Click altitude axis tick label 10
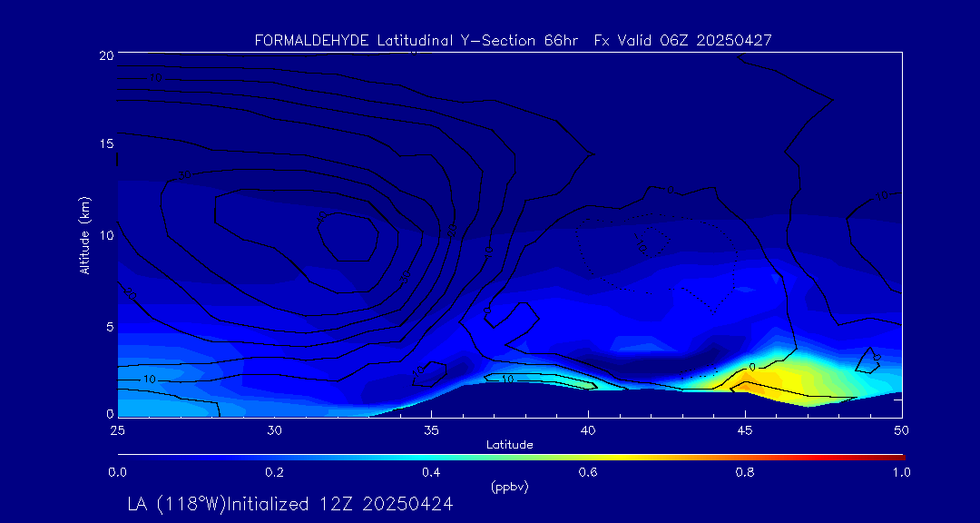This screenshot has width=980, height=523. coord(106,234)
